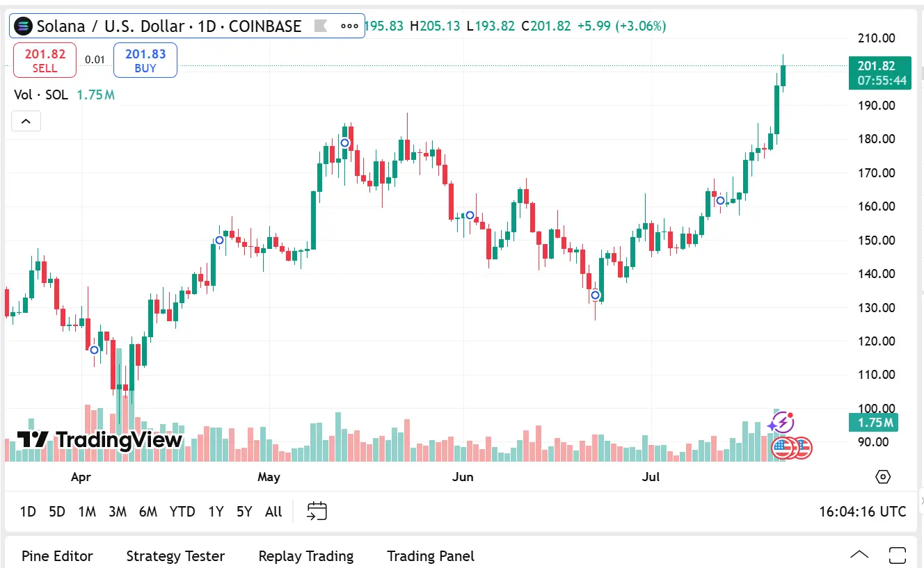Click the May earnings marker circle on chart
924x568 pixels.
(x=344, y=143)
